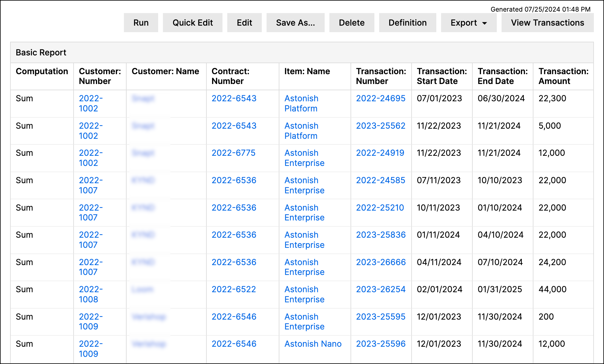Open transaction 2023-26254
The width and height of the screenshot is (604, 364).
pos(381,289)
